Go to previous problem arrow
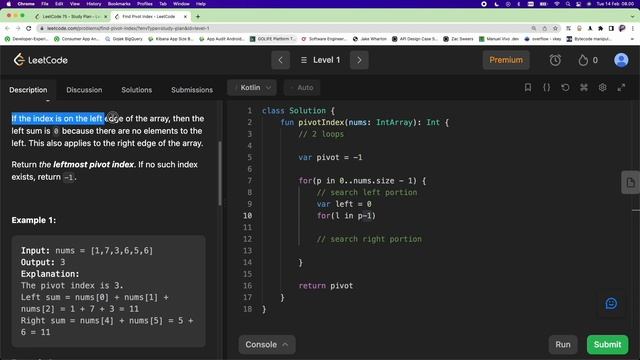Screen dimensions: 640x360 (x=280, y=60)
